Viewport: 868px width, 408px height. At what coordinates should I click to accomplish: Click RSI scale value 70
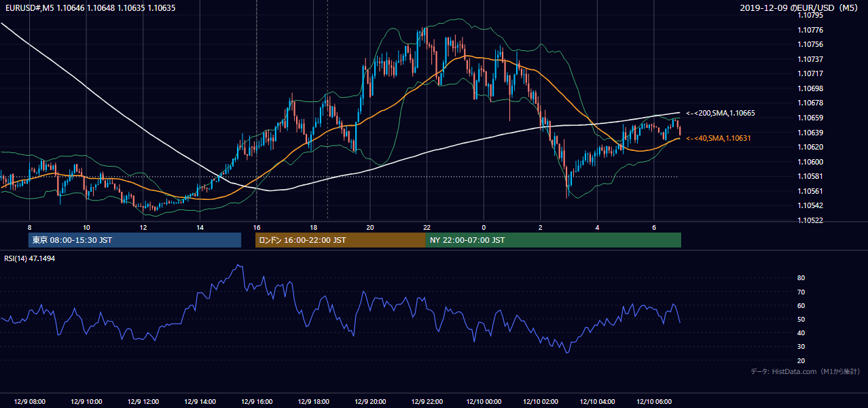[801, 292]
